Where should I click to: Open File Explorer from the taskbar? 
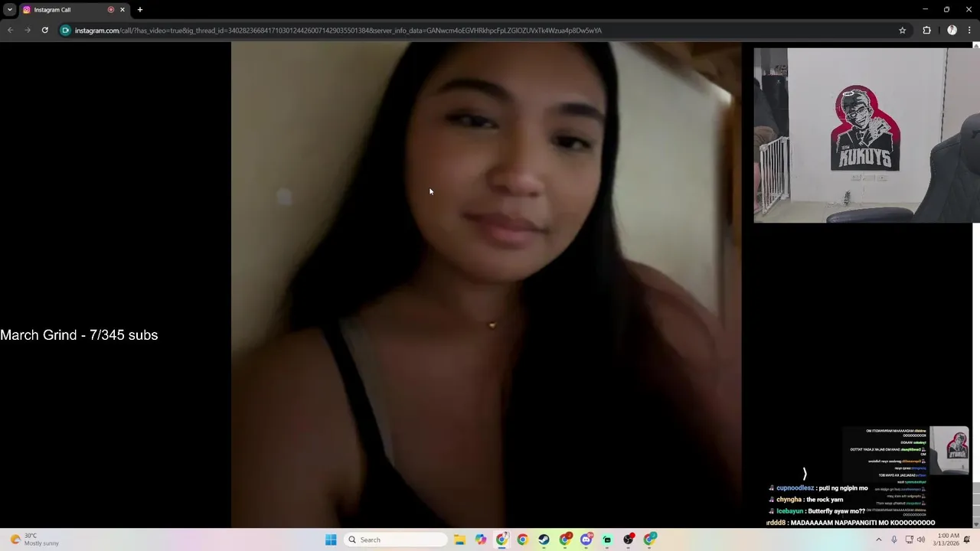tap(459, 540)
